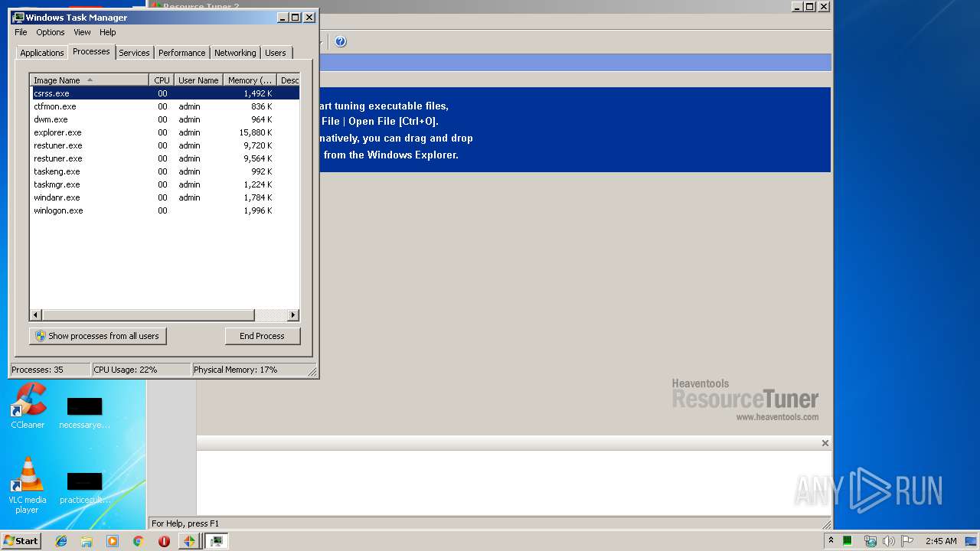980x551 pixels.
Task: Click the End Process button
Action: pos(262,336)
